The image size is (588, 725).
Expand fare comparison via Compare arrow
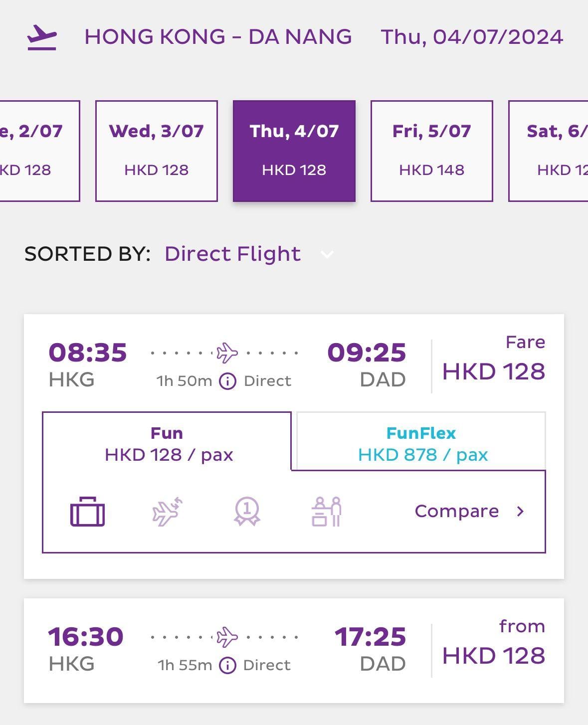(520, 512)
